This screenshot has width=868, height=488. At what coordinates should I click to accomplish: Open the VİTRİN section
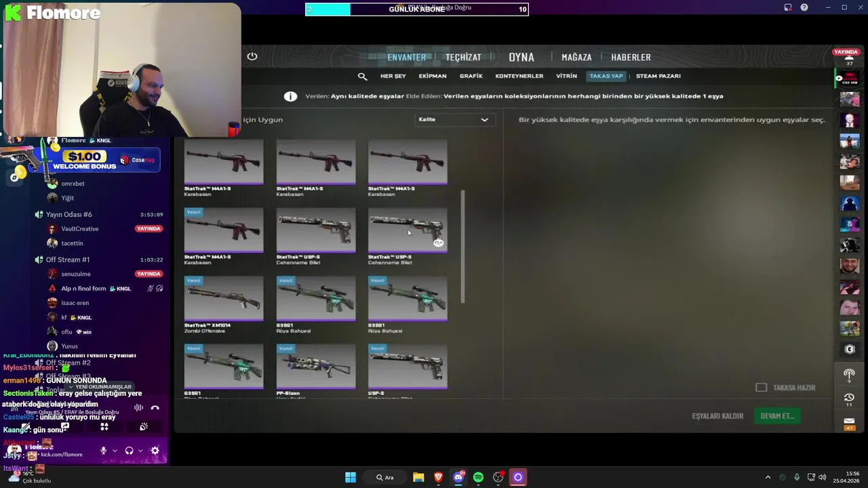(566, 76)
